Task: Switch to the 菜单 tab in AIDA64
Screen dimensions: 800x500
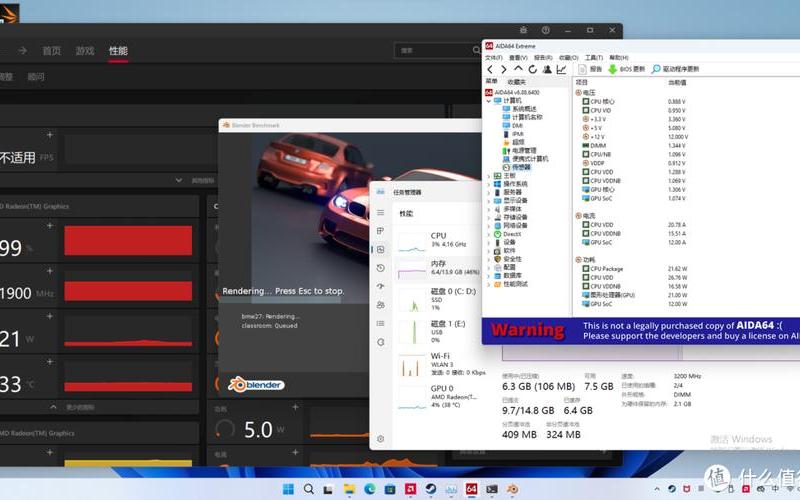Action: [491, 81]
